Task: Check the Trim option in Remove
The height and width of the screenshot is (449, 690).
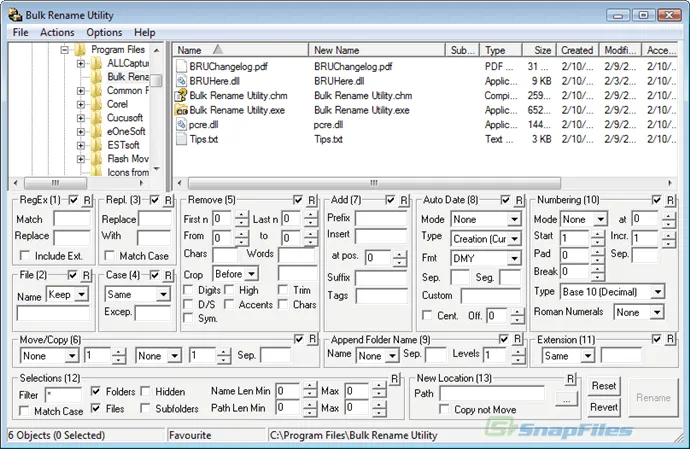Action: 283,290
